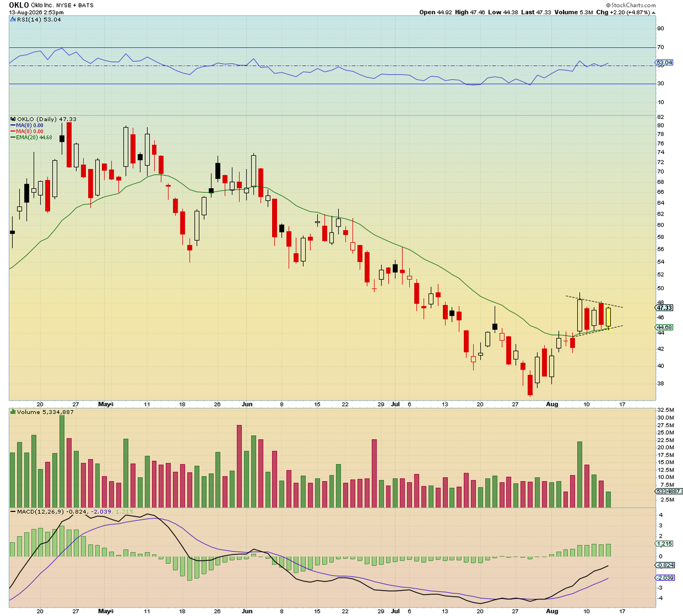Click the MACD(12,26,9) indicator label
This screenshot has width=683, height=616.
(41, 512)
